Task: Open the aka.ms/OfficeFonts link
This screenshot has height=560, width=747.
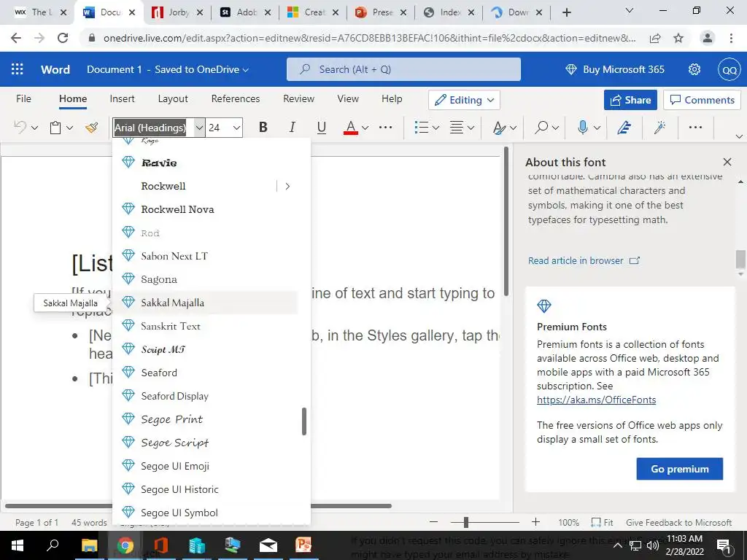Action: [596, 400]
